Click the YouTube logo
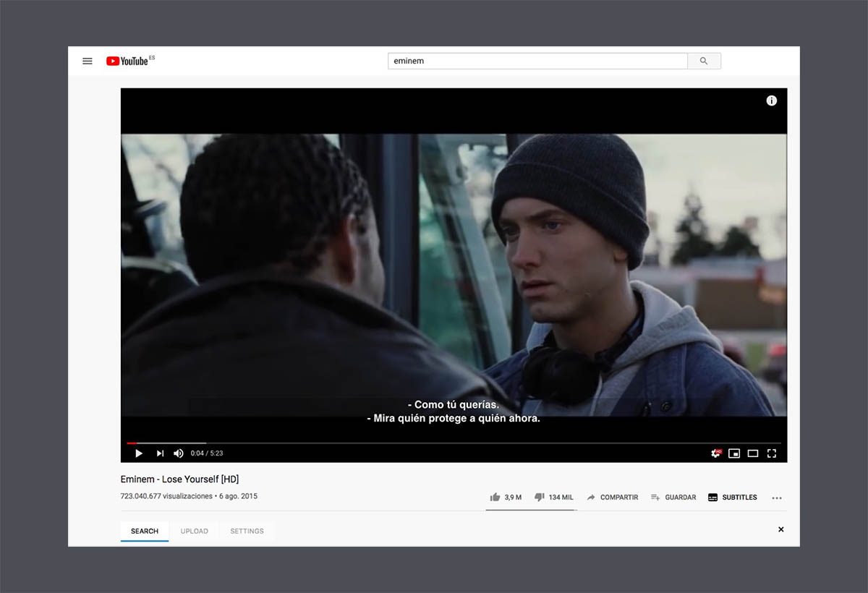 coord(127,61)
